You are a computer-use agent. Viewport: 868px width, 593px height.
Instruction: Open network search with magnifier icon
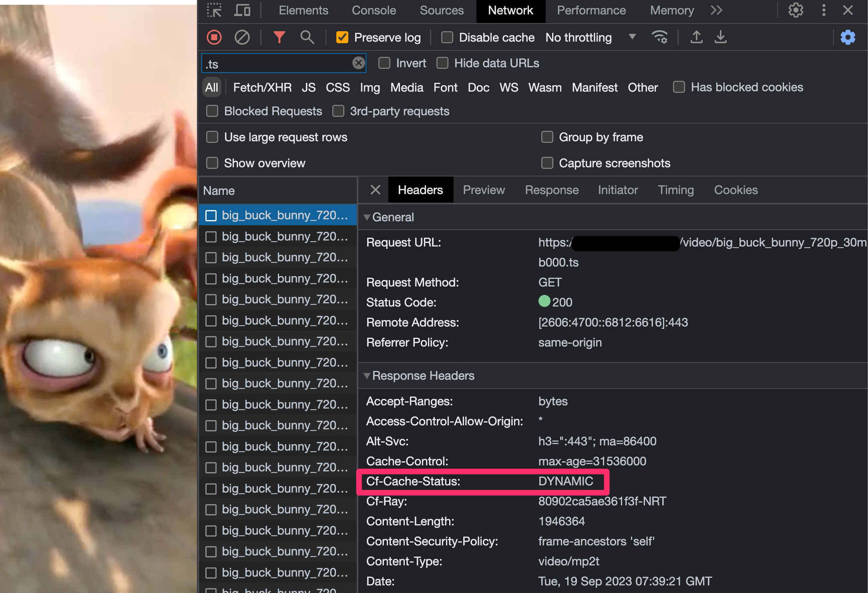pos(307,37)
